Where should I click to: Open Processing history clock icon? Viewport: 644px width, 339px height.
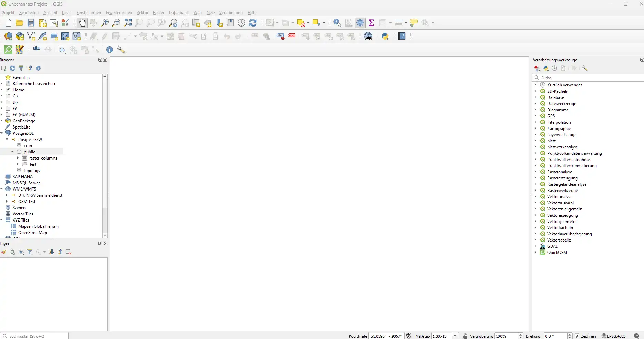click(x=554, y=68)
